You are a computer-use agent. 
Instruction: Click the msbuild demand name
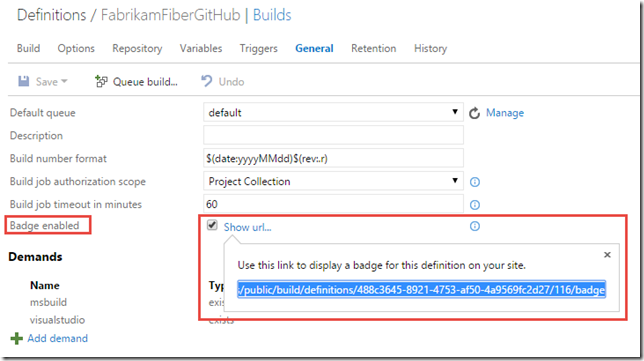point(48,302)
